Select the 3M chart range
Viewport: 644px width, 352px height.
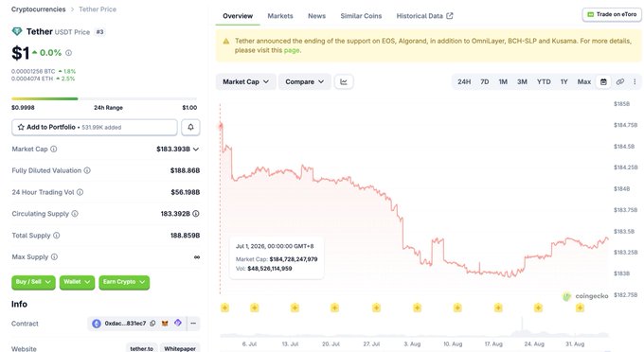tap(522, 81)
